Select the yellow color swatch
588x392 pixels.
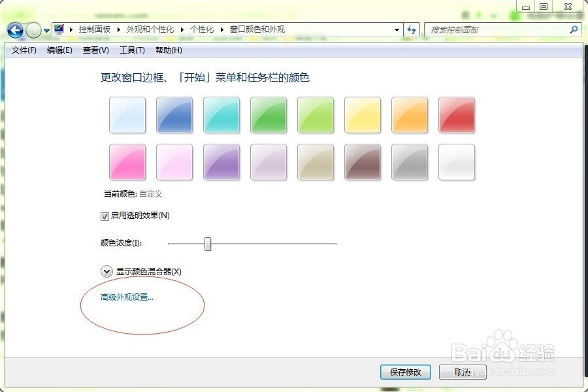point(363,115)
